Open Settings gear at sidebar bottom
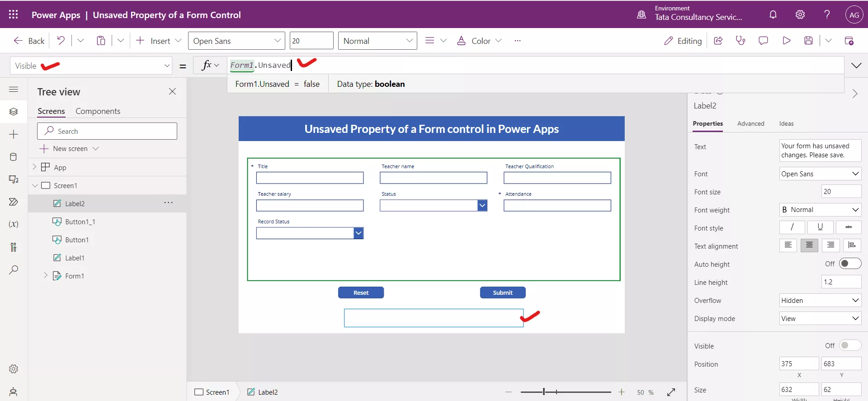 [x=14, y=369]
